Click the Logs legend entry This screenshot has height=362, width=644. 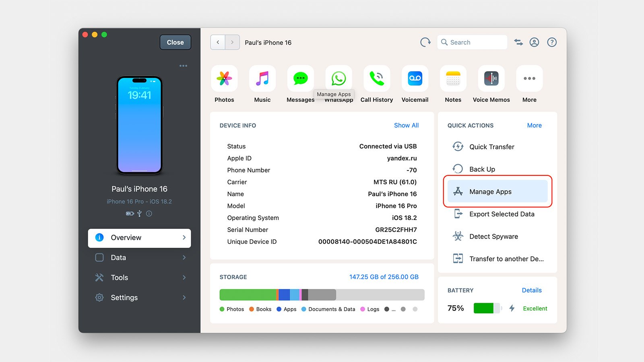(x=369, y=309)
